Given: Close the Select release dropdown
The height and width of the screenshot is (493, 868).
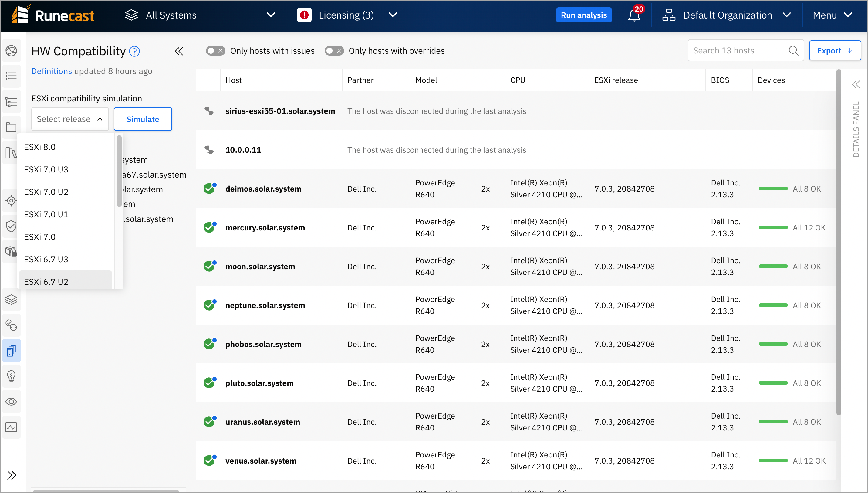Looking at the screenshot, I should (x=70, y=119).
